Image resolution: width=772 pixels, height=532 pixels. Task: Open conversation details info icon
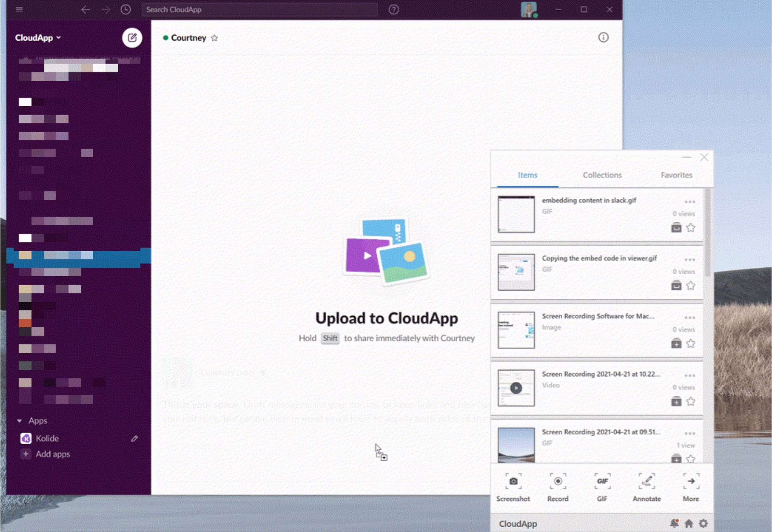pos(603,37)
